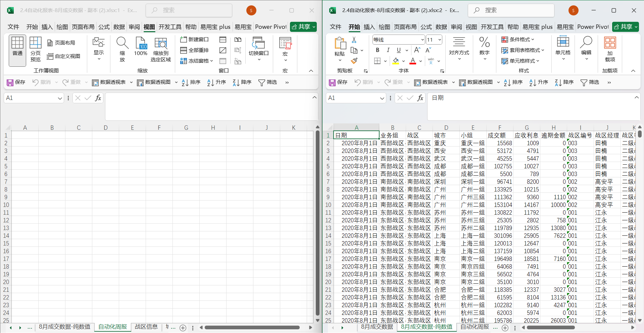This screenshot has width=644, height=333.
Task: Click the 分页预览 page break preview icon
Action: click(35, 49)
